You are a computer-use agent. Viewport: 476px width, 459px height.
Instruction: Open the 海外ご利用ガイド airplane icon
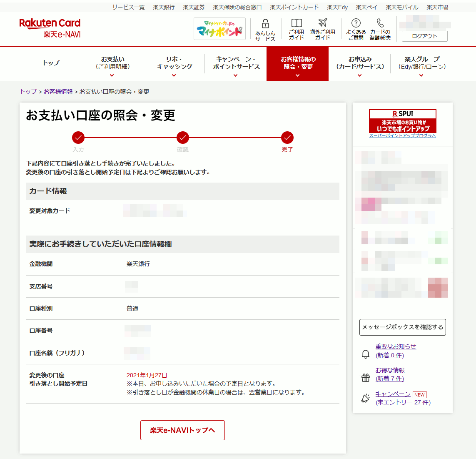point(323,23)
